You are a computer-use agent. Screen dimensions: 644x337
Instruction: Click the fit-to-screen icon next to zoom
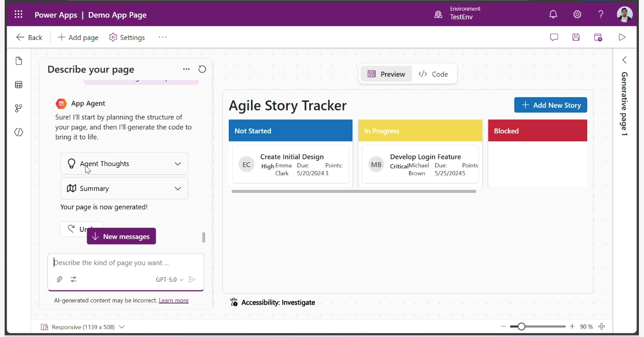[x=602, y=327]
